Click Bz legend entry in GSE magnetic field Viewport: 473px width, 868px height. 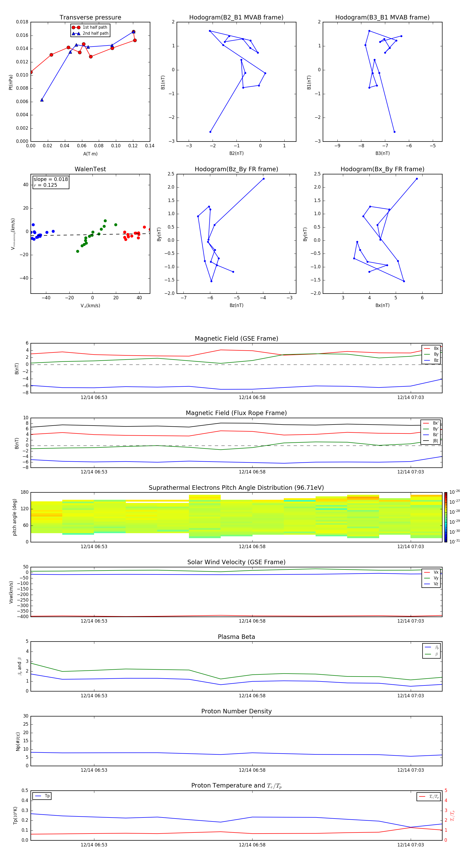pyautogui.click(x=431, y=360)
